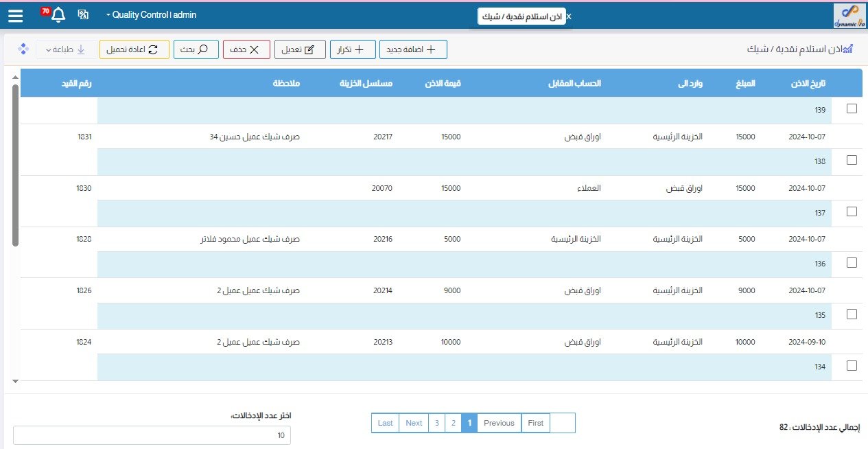Click the scroll down arrow of the table
This screenshot has width=868, height=449.
point(15,380)
